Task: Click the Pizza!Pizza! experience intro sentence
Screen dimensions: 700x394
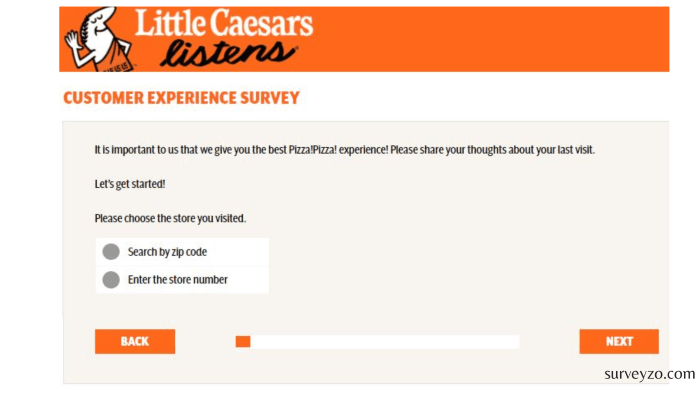Action: [x=344, y=150]
